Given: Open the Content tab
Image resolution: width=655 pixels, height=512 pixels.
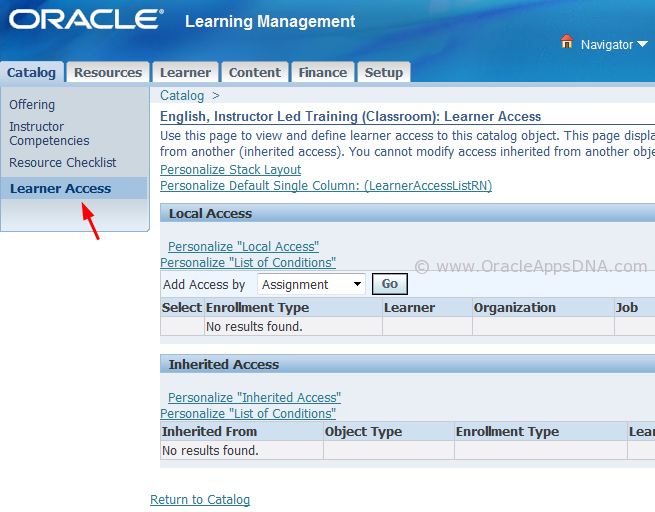Looking at the screenshot, I should pyautogui.click(x=255, y=72).
